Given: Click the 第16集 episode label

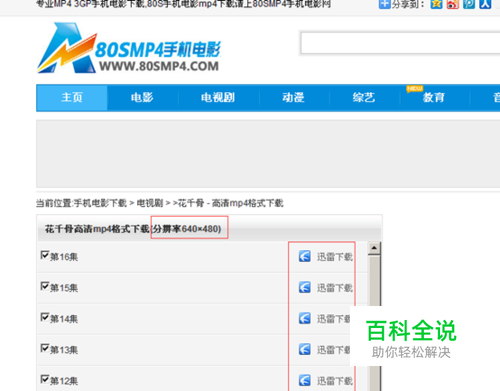Looking at the screenshot, I should coord(64,257).
